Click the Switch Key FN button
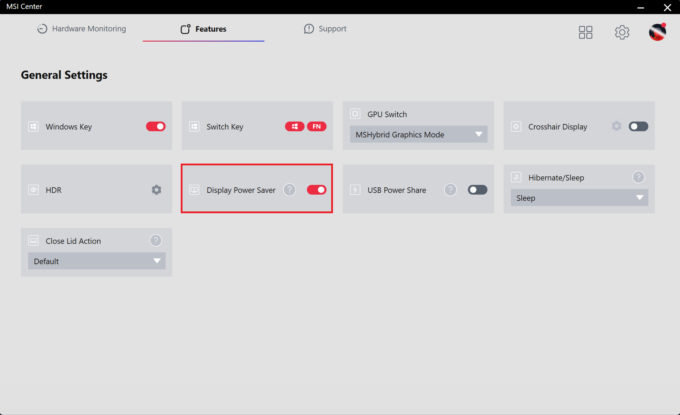 [317, 127]
